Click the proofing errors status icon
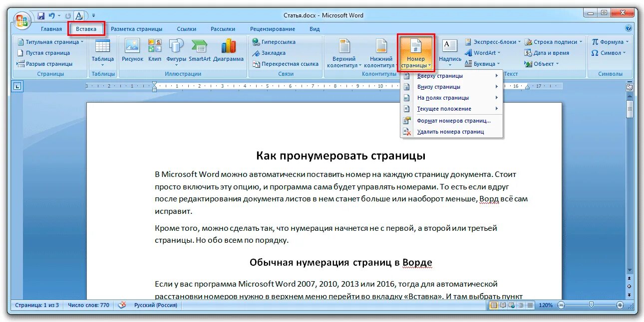 coord(122,305)
